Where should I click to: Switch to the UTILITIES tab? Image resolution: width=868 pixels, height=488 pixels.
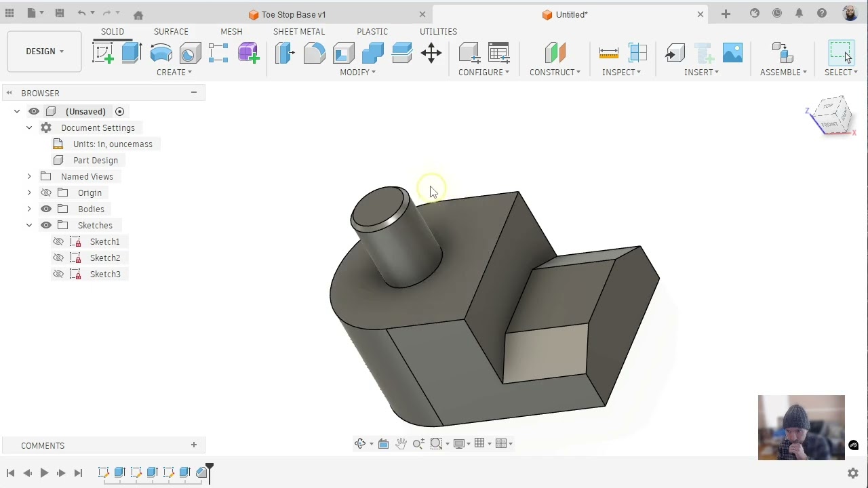438,31
